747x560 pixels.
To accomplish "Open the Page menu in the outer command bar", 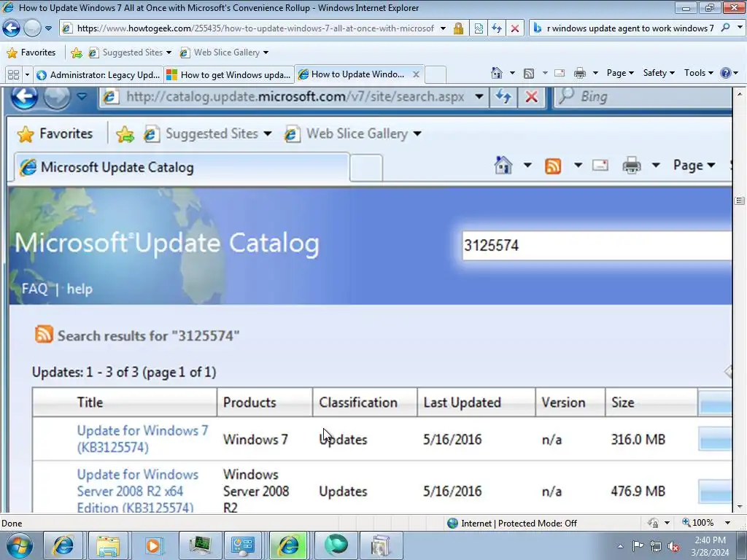I will pos(620,73).
